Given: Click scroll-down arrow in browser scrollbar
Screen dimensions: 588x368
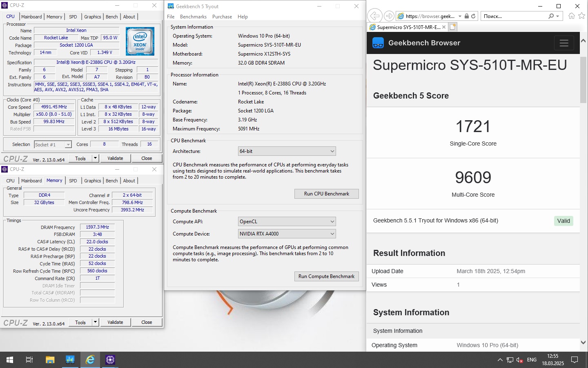Looking at the screenshot, I should tap(583, 343).
